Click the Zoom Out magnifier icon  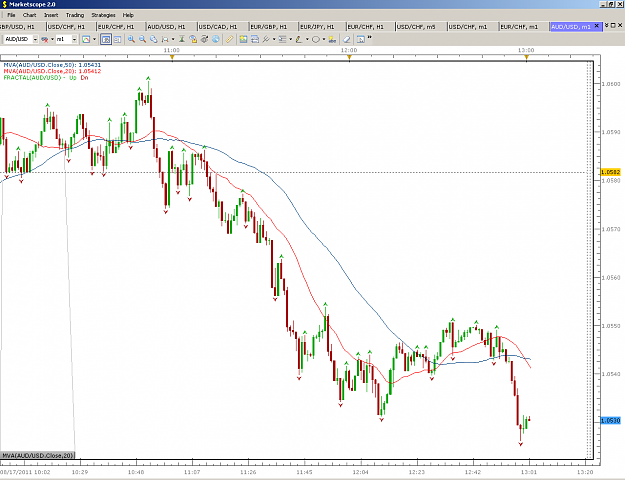142,39
